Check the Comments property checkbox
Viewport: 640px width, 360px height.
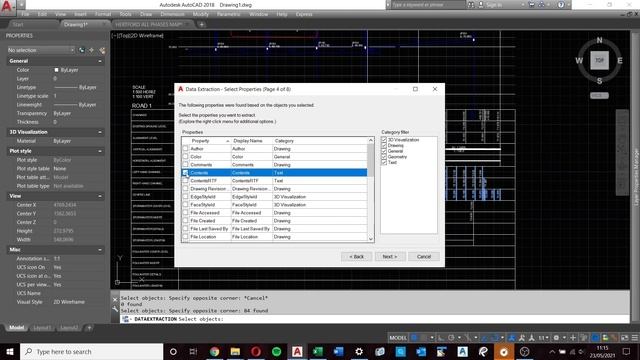[186, 164]
